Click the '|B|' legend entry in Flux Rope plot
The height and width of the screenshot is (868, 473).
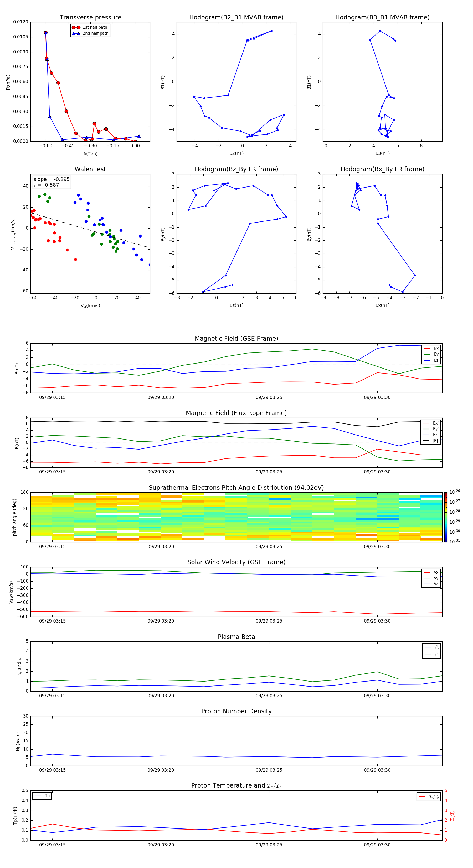tap(431, 441)
